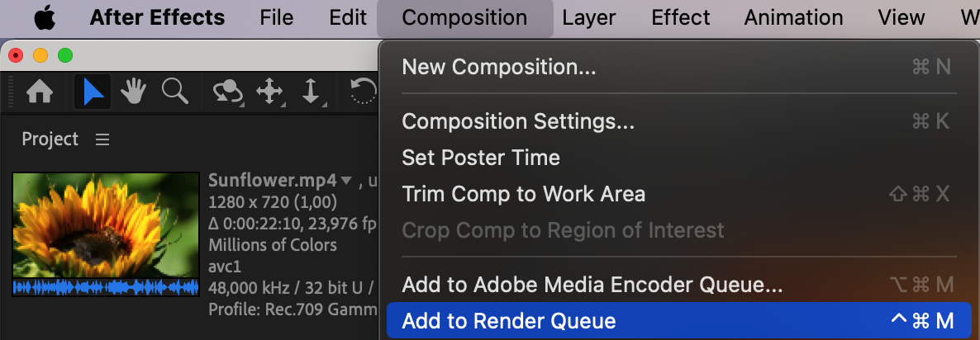Viewport: 980px width, 340px height.
Task: Open Composition Settings from menu
Action: 518,121
